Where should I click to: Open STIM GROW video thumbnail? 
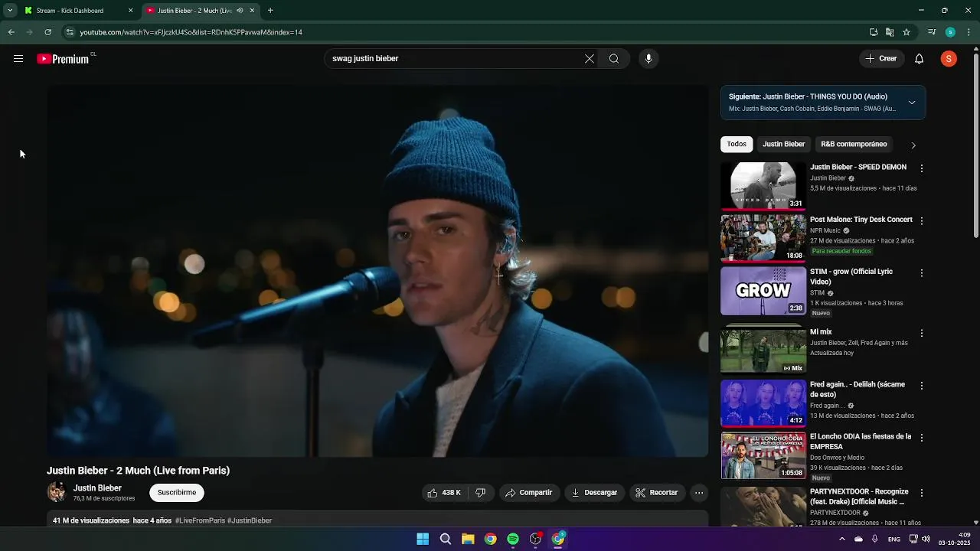coord(763,291)
